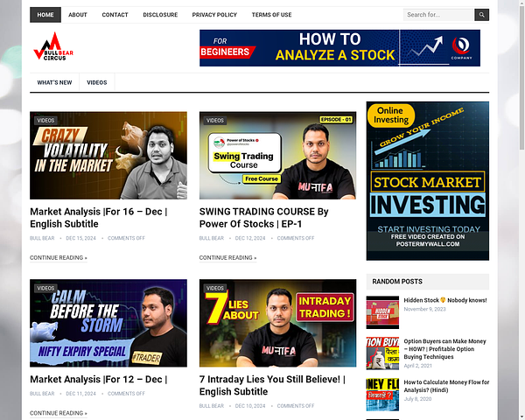Click the Money Flow post thumbnail
The image size is (525, 420).
[x=382, y=394]
